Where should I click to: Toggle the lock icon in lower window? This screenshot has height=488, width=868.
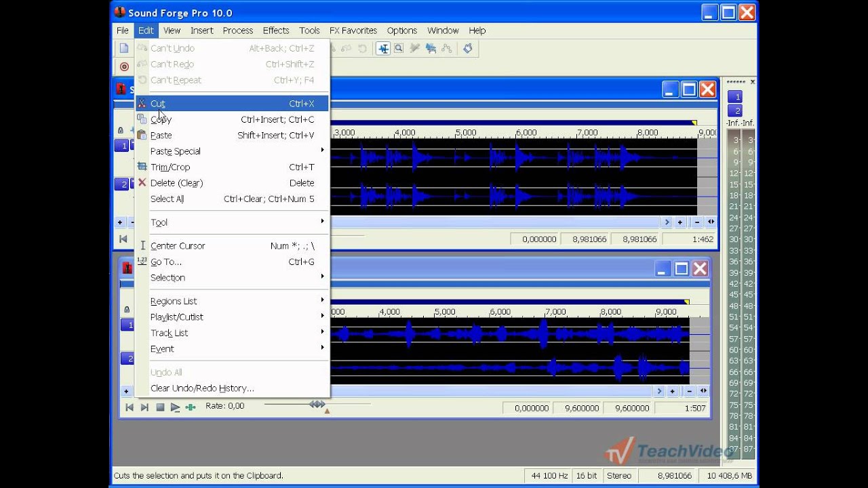(x=126, y=310)
